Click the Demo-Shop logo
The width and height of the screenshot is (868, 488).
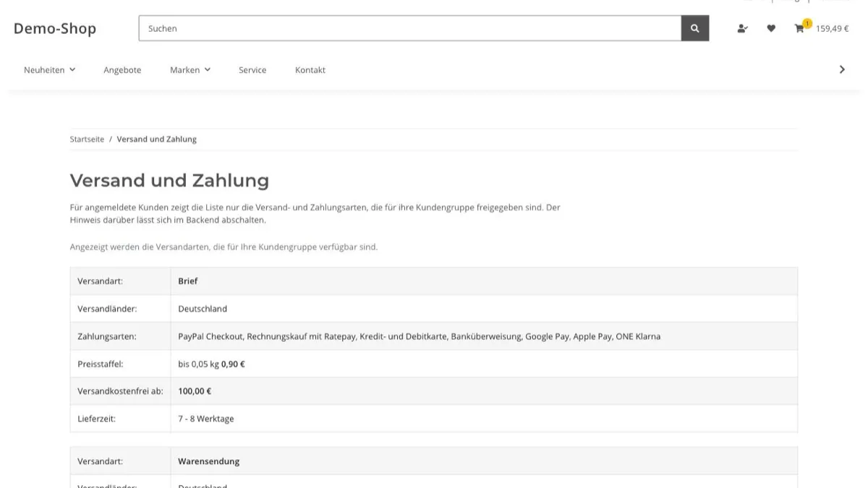click(55, 28)
